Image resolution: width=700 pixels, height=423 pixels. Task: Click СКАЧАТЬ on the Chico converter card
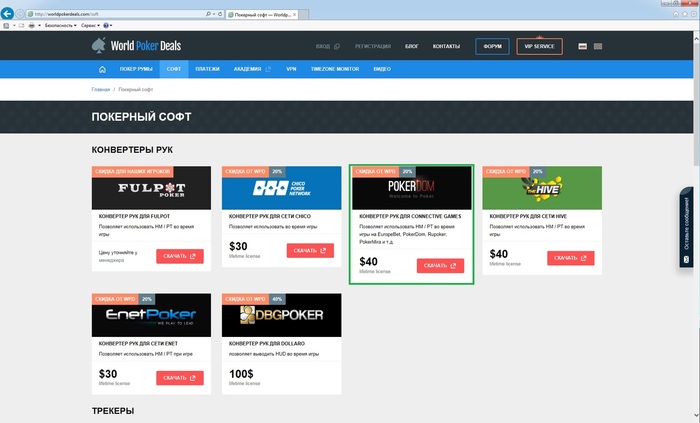[310, 250]
